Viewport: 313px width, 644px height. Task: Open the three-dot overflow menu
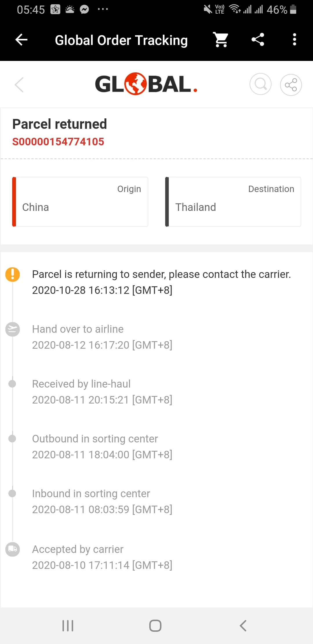[x=294, y=40]
